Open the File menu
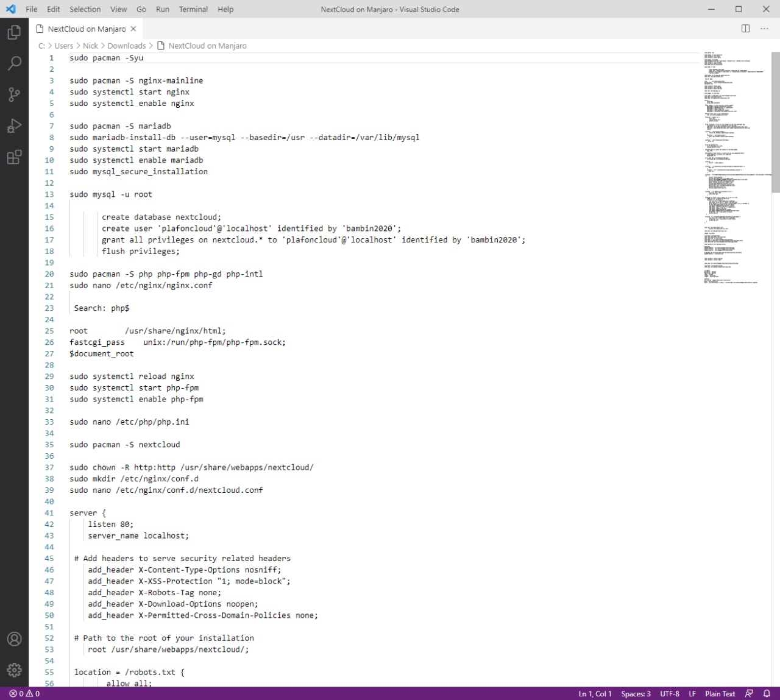 (32, 9)
